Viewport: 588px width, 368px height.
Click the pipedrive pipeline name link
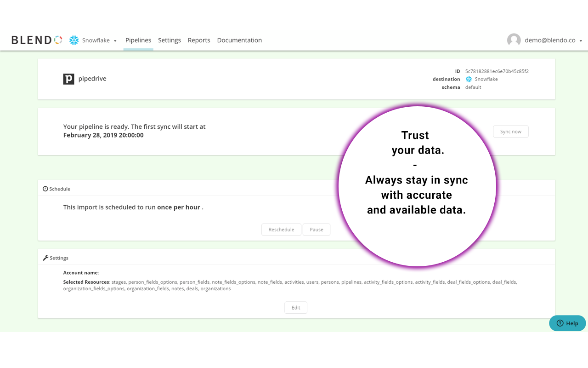(x=92, y=79)
